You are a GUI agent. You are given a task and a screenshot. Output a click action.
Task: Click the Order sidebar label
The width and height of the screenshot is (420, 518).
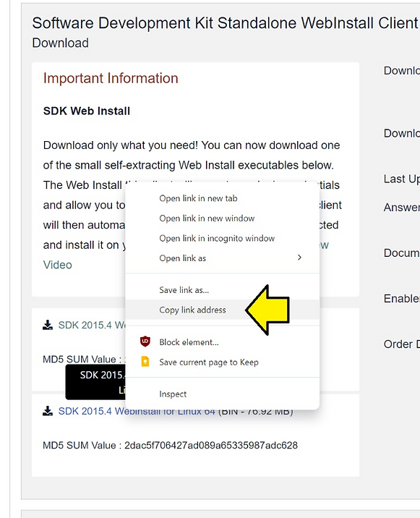(402, 344)
